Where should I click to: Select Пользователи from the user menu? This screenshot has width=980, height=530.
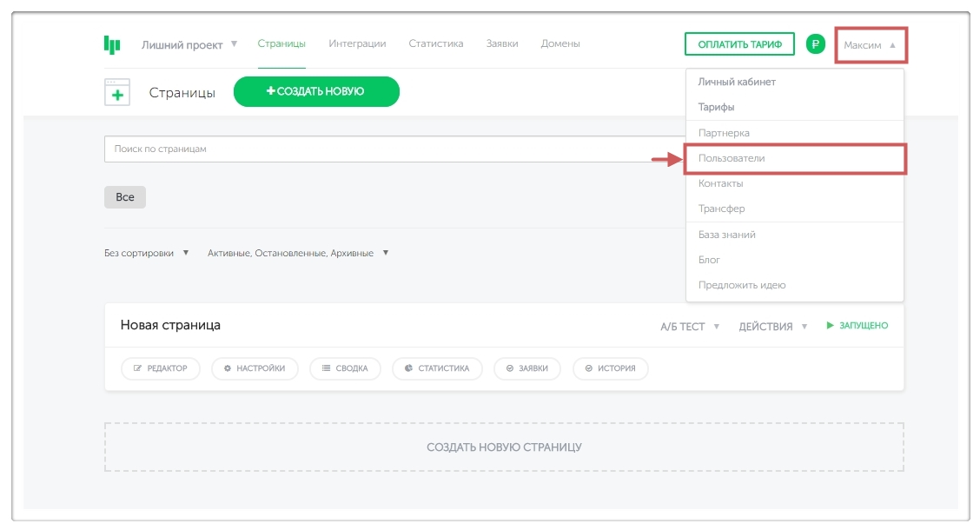click(732, 159)
